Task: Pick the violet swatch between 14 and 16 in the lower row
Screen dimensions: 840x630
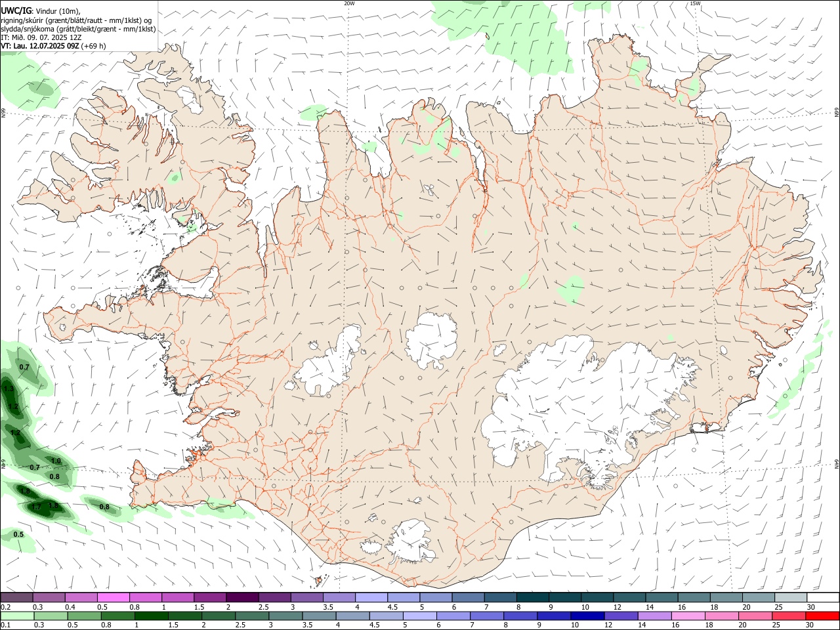Action: (654, 616)
